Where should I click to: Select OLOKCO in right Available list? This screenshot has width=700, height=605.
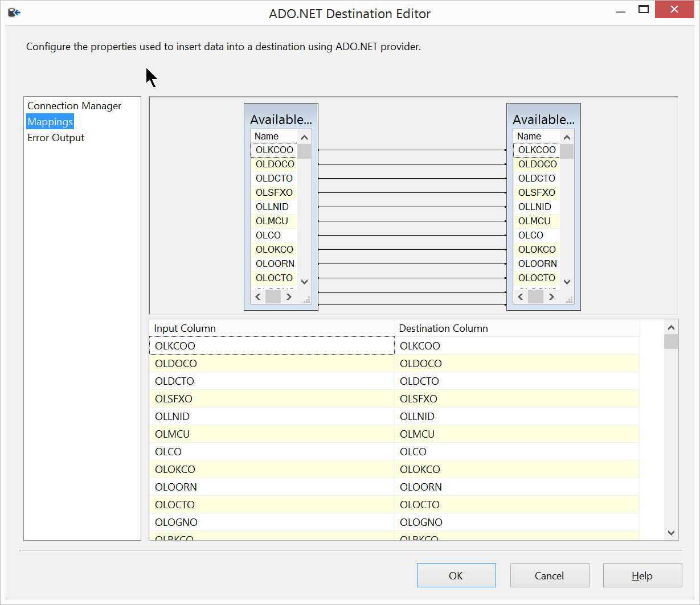tap(537, 250)
